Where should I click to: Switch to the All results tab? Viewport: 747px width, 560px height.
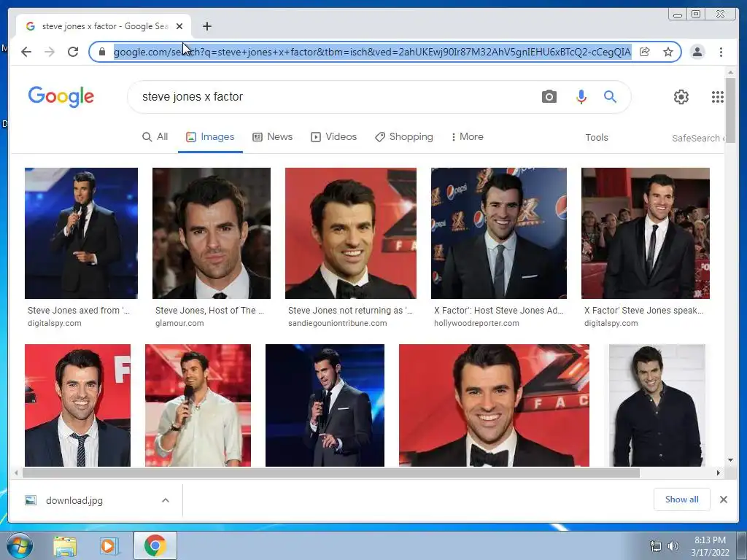pyautogui.click(x=155, y=137)
